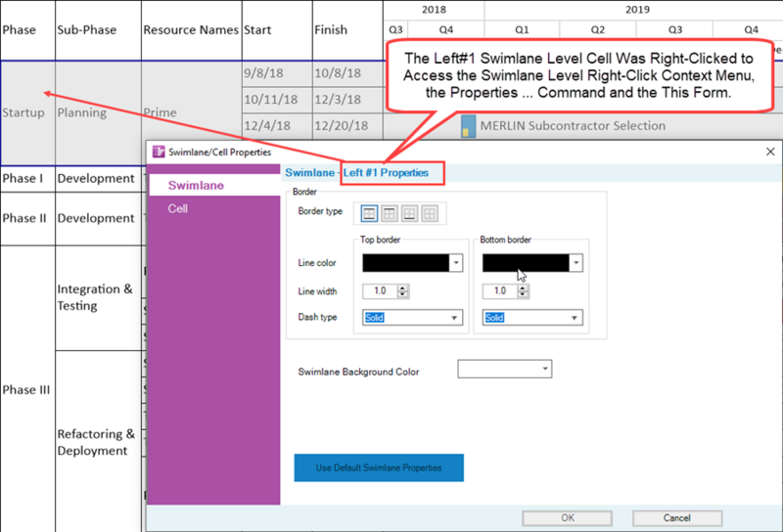Viewport: 783px width, 532px height.
Task: Select the 12/3/18 finish date cell
Action: coord(347,100)
